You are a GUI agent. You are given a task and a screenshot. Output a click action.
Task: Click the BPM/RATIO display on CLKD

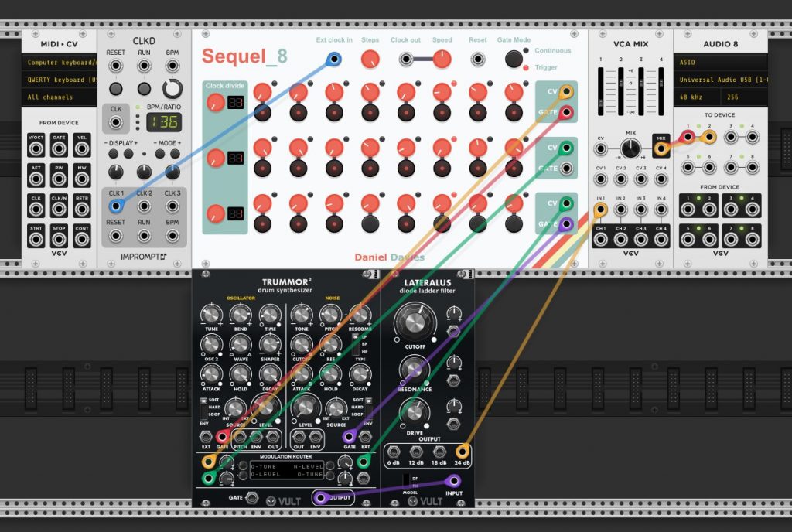(164, 122)
